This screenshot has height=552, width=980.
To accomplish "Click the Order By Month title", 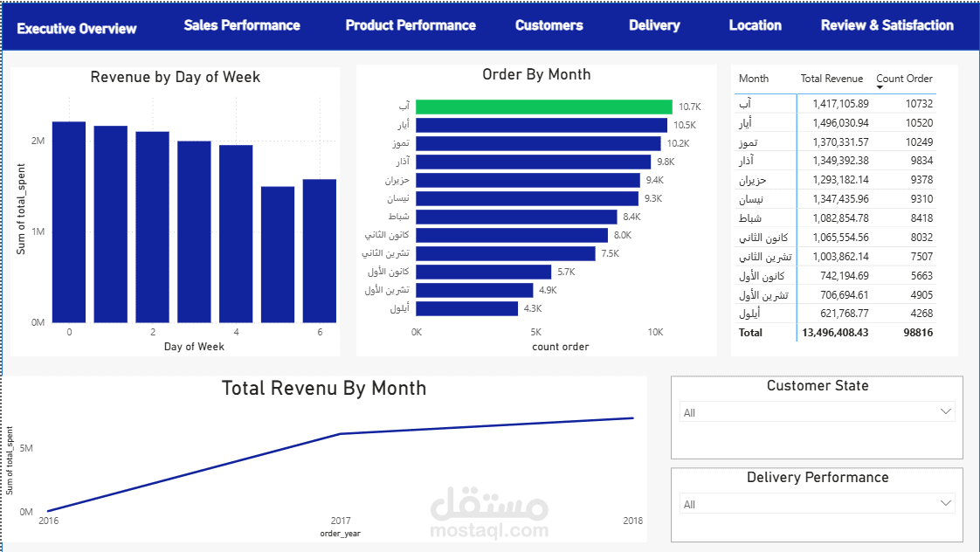I will [x=536, y=74].
